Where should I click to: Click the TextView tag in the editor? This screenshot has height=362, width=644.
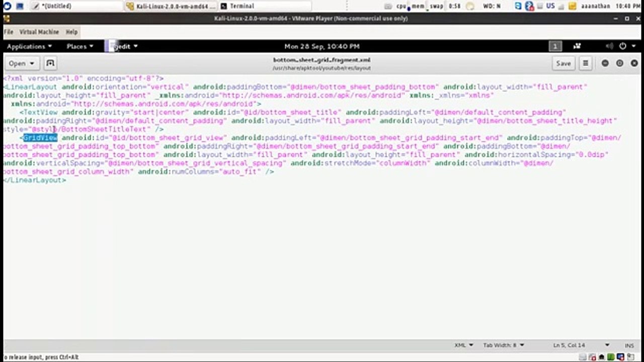(40, 112)
